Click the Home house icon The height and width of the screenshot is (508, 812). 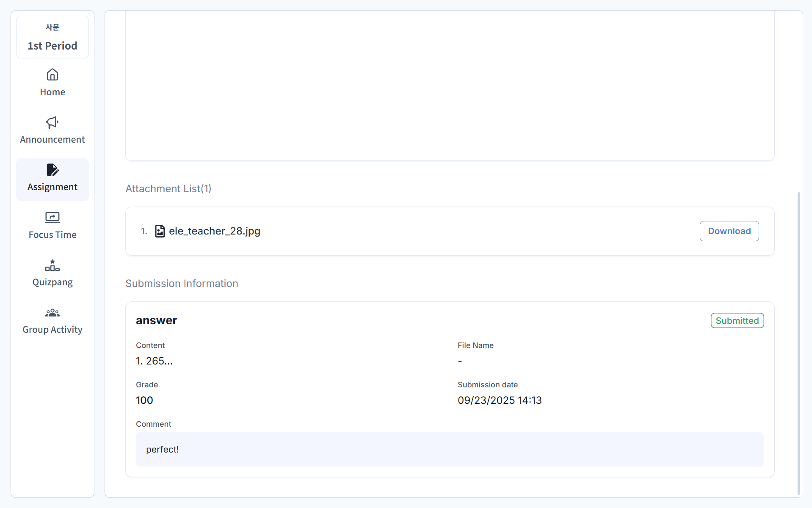(x=52, y=75)
